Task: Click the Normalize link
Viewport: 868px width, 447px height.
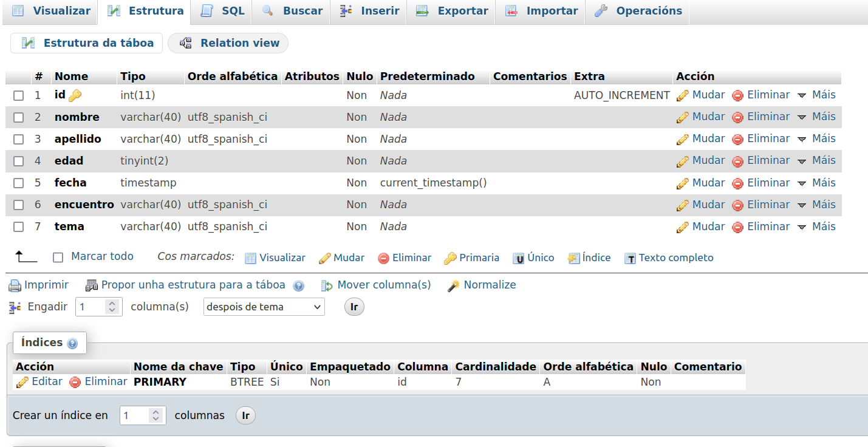Action: click(490, 285)
